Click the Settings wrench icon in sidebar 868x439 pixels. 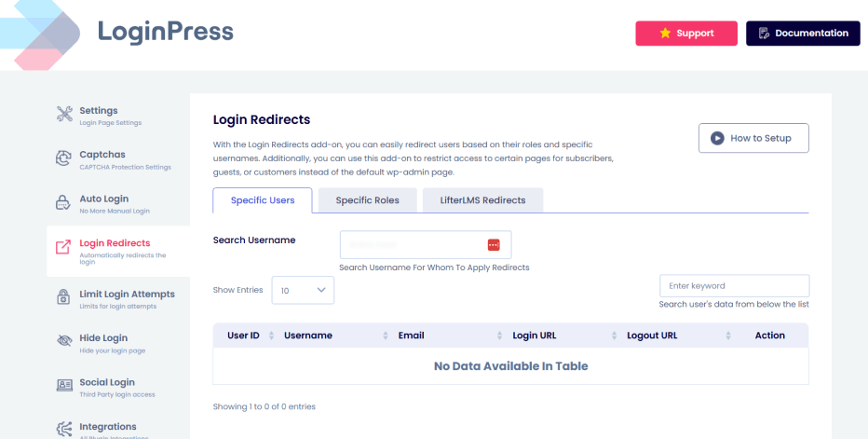click(x=63, y=115)
